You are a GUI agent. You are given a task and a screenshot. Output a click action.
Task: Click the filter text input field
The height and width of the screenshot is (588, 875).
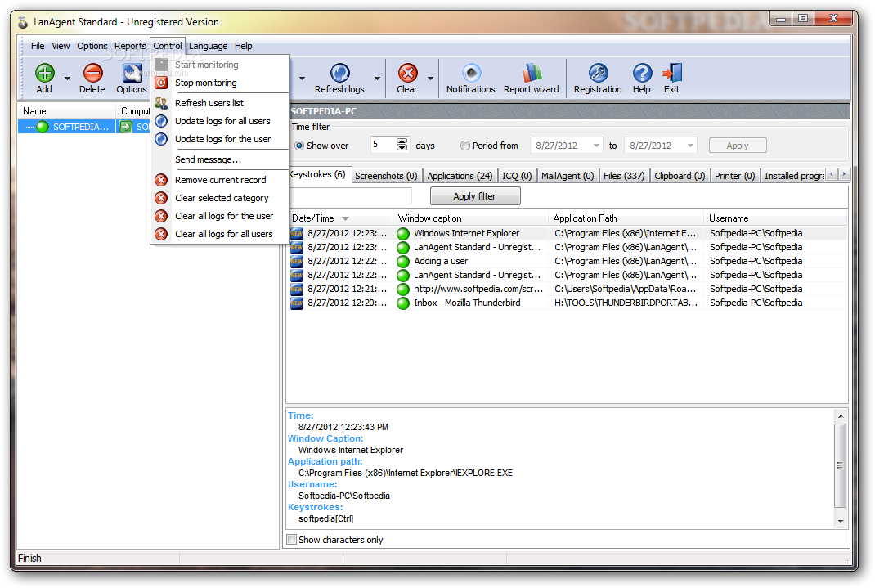point(350,196)
